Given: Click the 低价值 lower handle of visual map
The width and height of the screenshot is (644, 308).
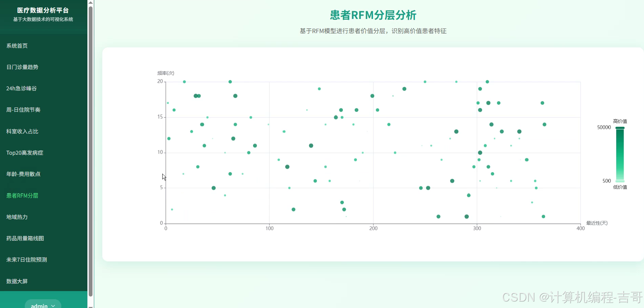Looking at the screenshot, I should point(620,181).
